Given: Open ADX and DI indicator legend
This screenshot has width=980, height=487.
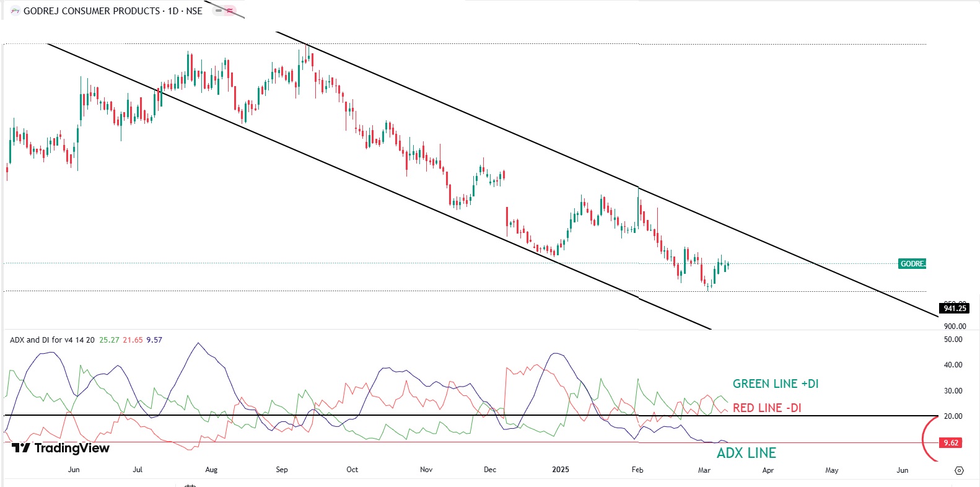Looking at the screenshot, I should tap(52, 340).
